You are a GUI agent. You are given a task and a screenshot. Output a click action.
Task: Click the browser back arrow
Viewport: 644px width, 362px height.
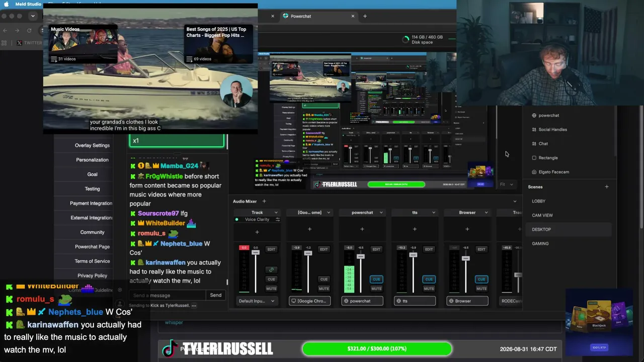[x=5, y=31]
